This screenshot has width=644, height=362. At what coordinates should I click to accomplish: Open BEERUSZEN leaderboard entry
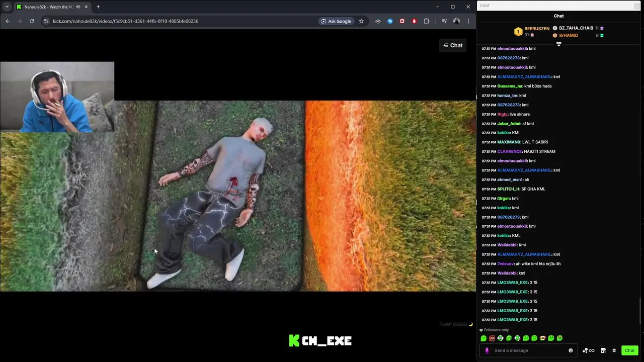(531, 31)
